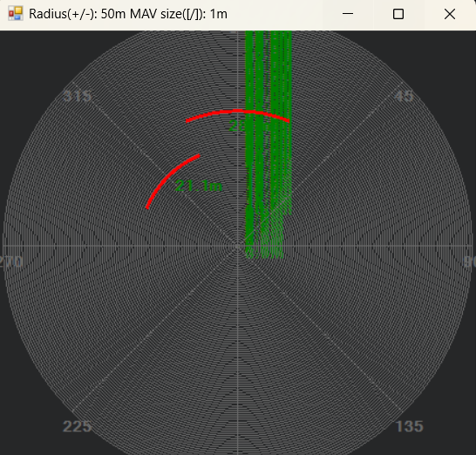Screen dimensions: 476x455
Task: Maximize the proximity radar window
Action: [x=398, y=14]
